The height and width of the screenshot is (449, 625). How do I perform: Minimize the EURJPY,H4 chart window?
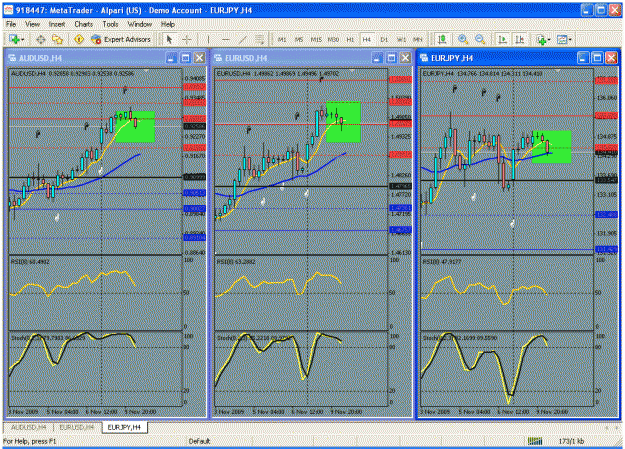coord(583,58)
